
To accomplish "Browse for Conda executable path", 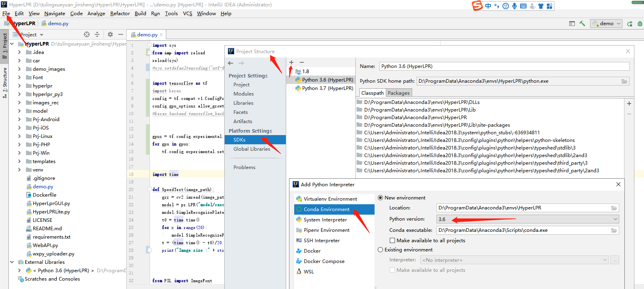I will tap(614, 230).
